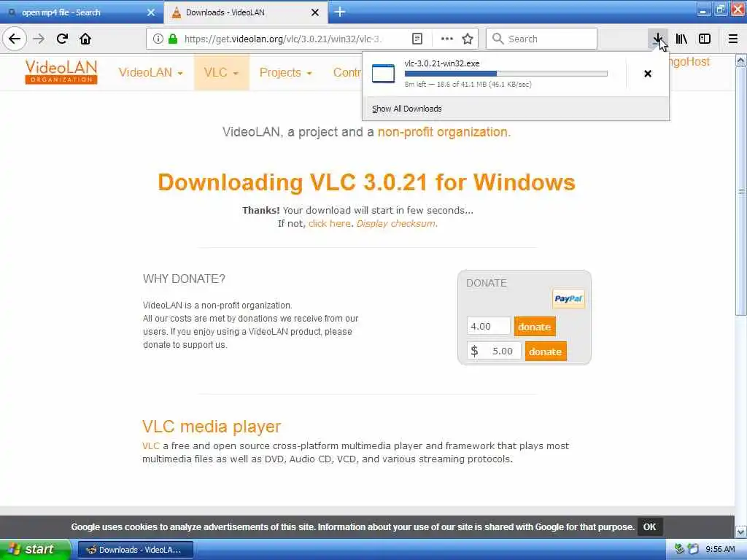Image resolution: width=747 pixels, height=560 pixels.
Task: Click the search magnifier icon
Action: click(498, 39)
